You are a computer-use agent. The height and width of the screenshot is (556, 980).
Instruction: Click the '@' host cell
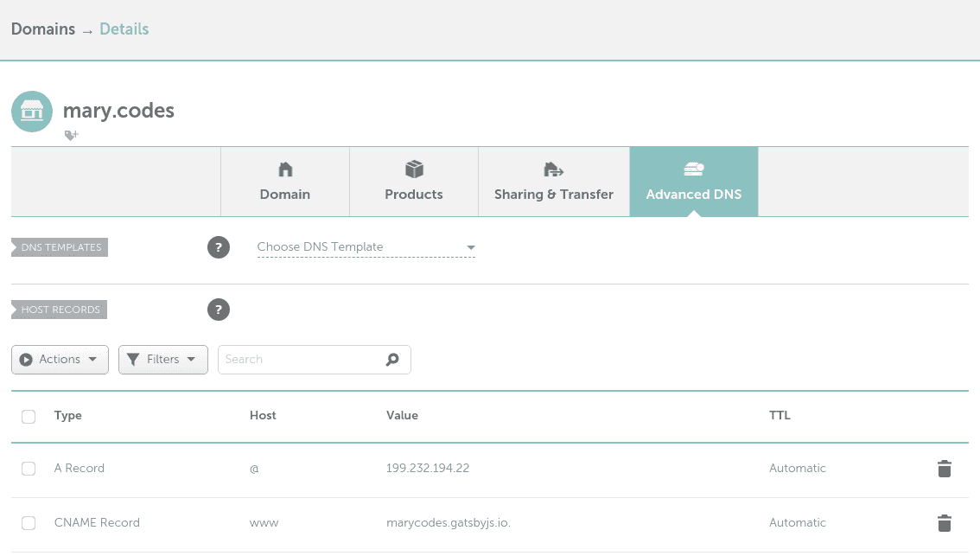[x=254, y=469]
